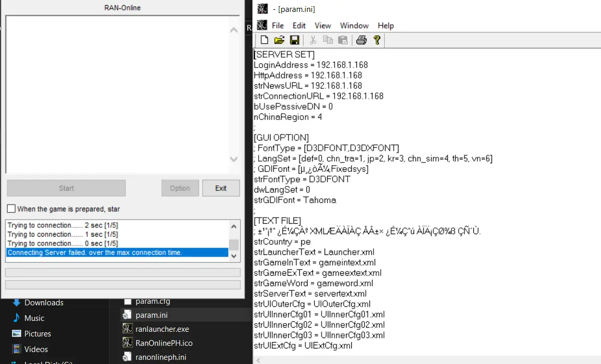
Task: Select param.cfg file in Explorer list
Action: (153, 302)
